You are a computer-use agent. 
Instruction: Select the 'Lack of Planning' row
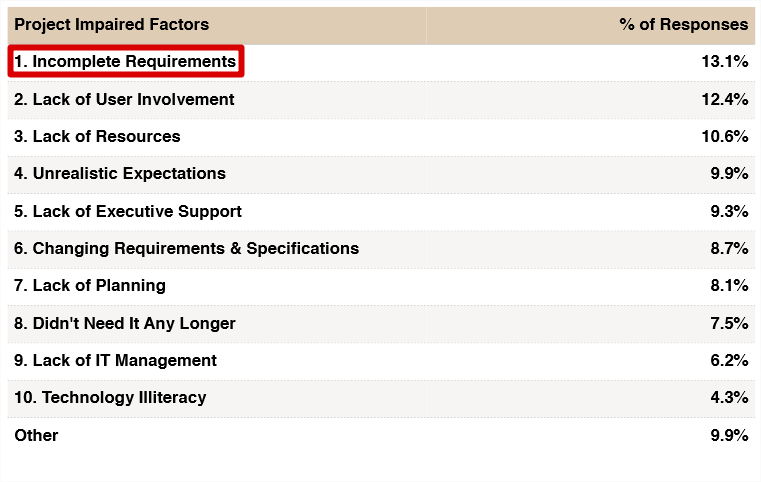tap(89, 285)
